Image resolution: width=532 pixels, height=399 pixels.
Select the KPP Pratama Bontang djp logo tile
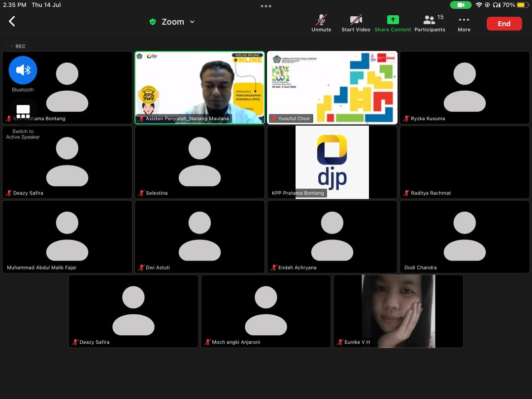(x=332, y=162)
